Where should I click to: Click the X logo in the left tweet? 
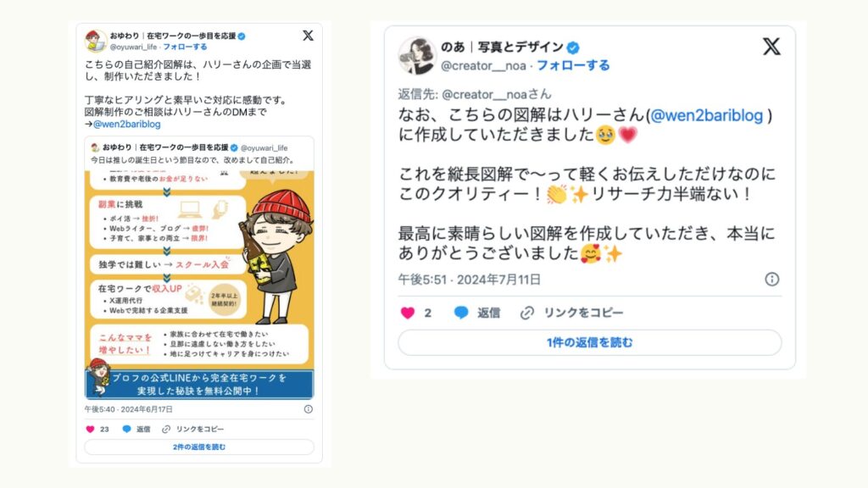click(x=309, y=36)
